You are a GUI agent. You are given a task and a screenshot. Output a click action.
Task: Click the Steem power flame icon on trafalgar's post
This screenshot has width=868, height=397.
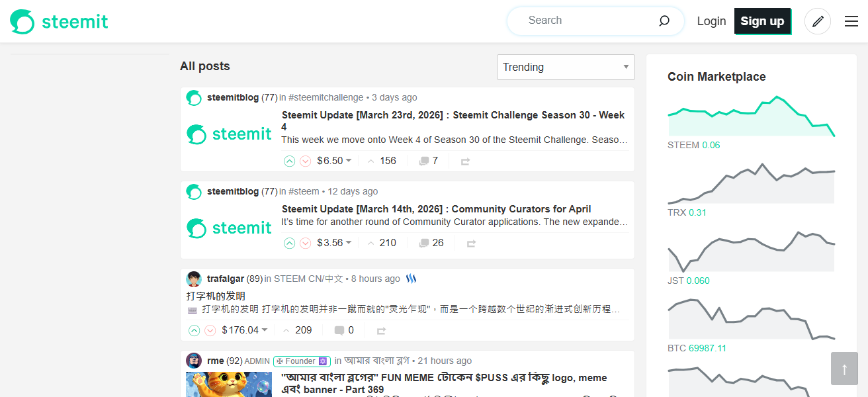tap(411, 278)
